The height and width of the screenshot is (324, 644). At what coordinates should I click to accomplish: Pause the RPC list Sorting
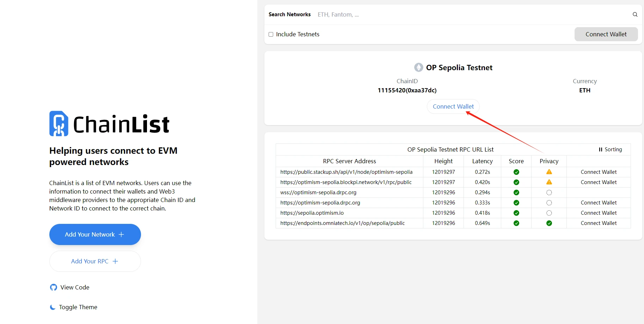610,149
